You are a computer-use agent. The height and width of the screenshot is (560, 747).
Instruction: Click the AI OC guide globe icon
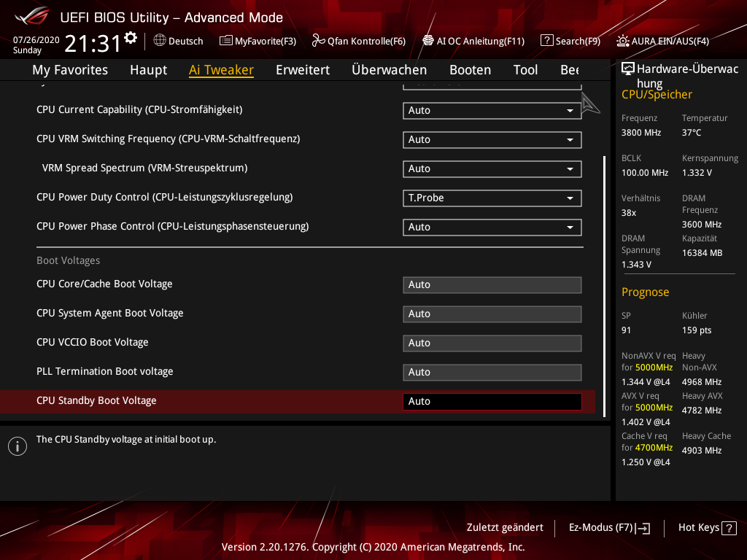click(428, 41)
